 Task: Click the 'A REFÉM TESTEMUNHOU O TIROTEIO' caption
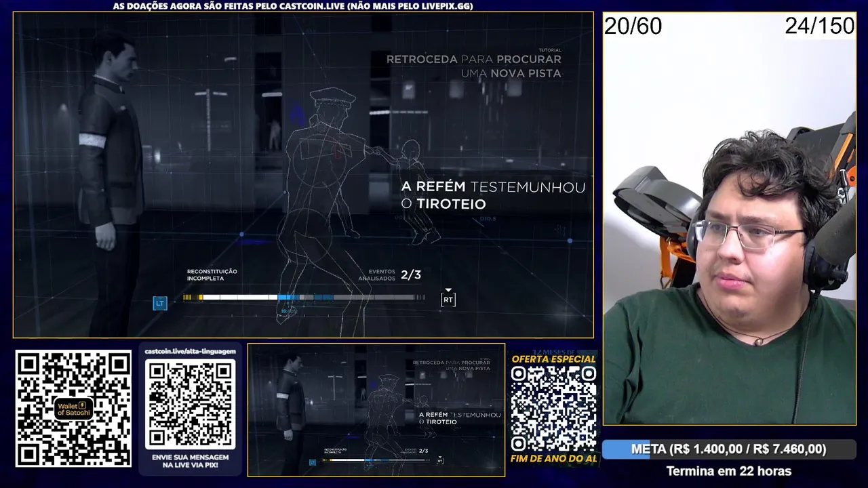[x=493, y=195]
